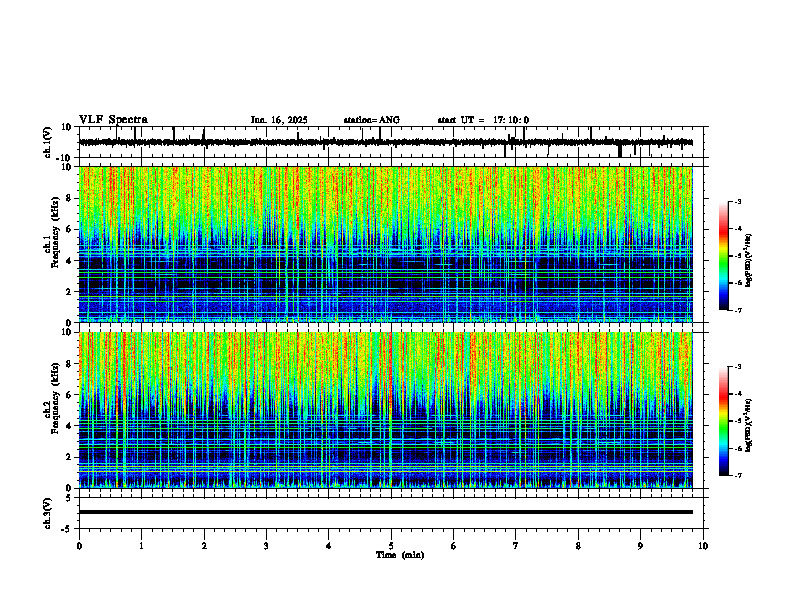Click the ch.1 spectrogram color bar
792x612 pixels.
724,256
